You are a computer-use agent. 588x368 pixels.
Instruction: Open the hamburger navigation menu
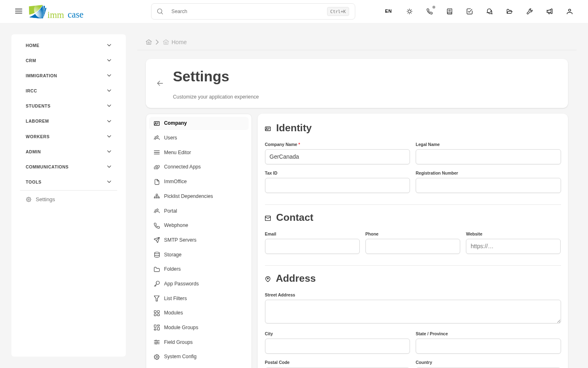[x=18, y=11]
